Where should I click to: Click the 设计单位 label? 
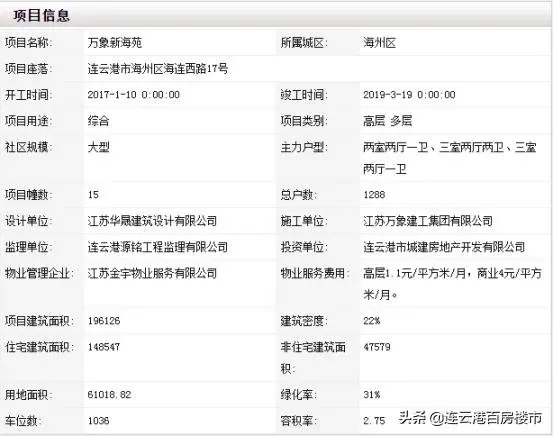click(x=28, y=221)
